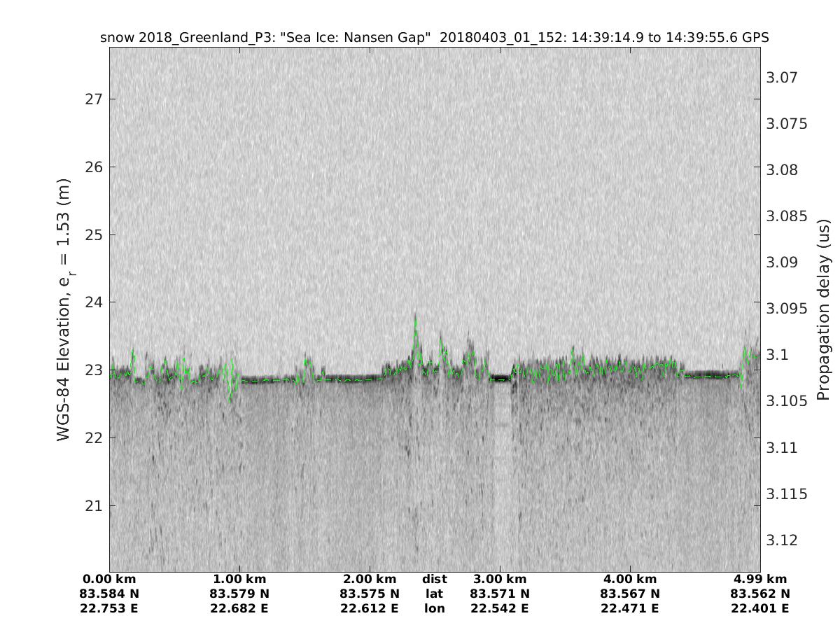The width and height of the screenshot is (840, 630).
Task: Select the 4.99 km distance label
Action: 760,580
